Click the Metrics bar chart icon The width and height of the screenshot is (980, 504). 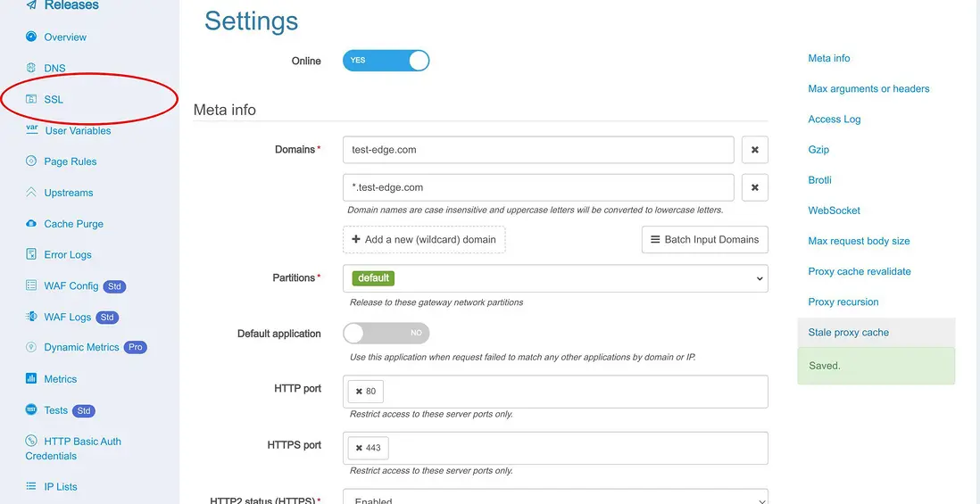point(31,379)
